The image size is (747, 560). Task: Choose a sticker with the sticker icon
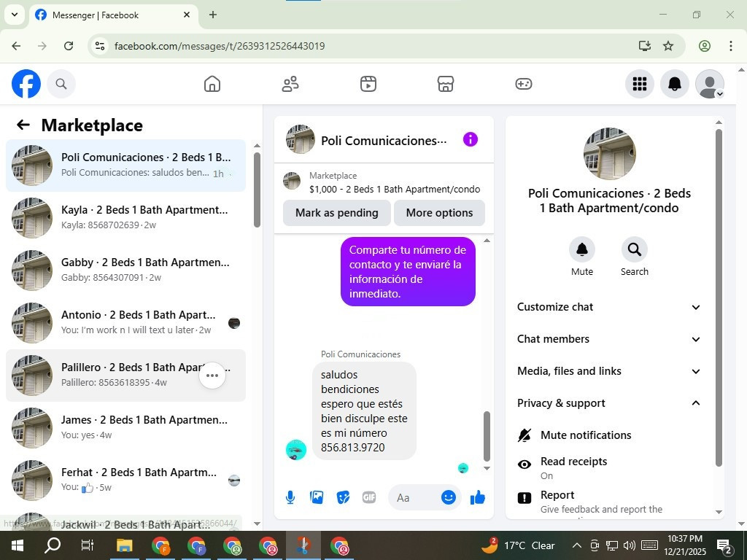(x=343, y=497)
